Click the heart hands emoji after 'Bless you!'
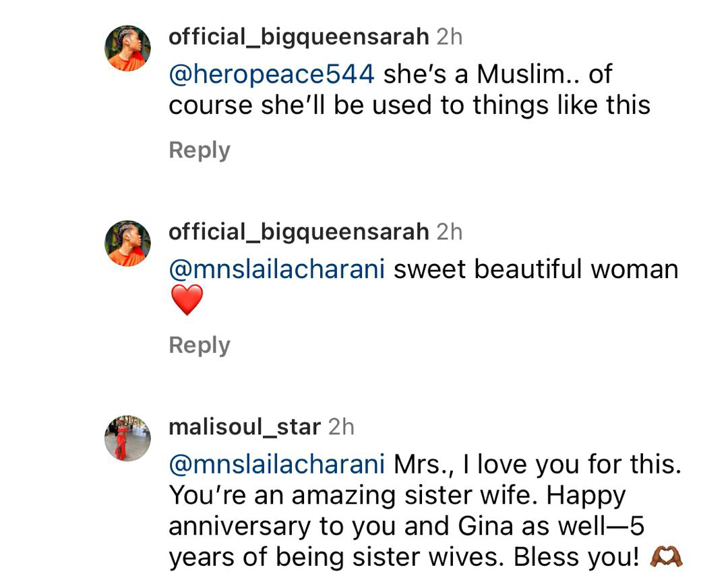Screen dimensions: 728x588 tap(665, 557)
